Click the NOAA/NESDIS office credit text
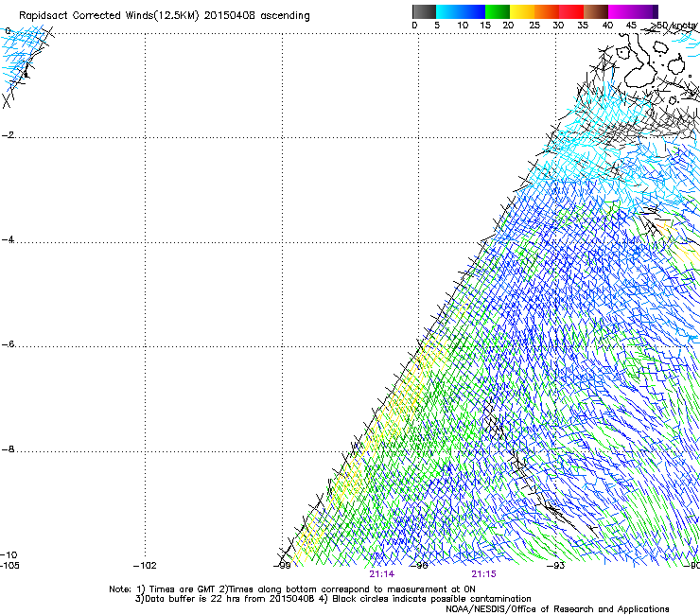Screen dimensions: 700x615 tap(557, 609)
